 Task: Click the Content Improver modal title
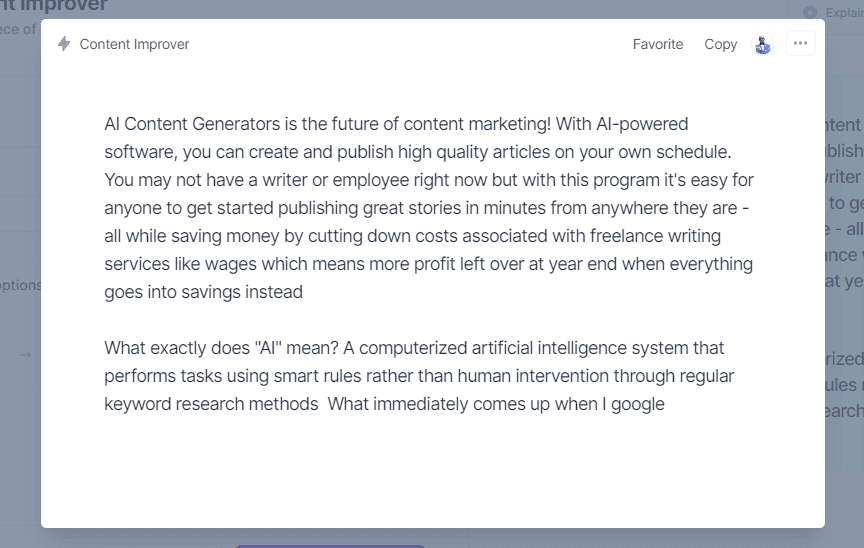[x=134, y=44]
